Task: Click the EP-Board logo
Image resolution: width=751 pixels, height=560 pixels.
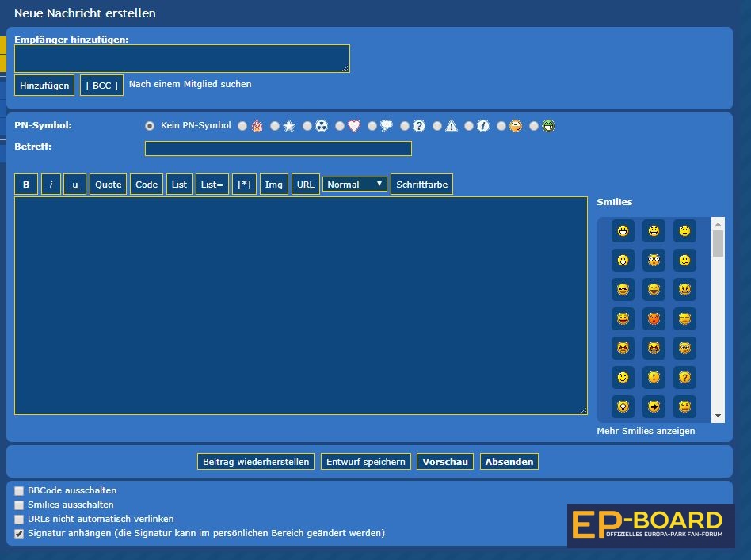Action: pos(650,525)
